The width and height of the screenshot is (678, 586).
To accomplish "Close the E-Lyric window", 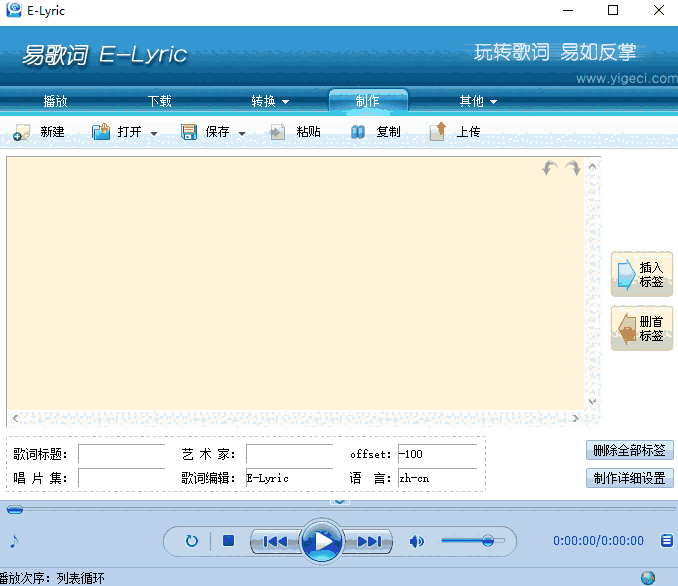I will pos(659,10).
